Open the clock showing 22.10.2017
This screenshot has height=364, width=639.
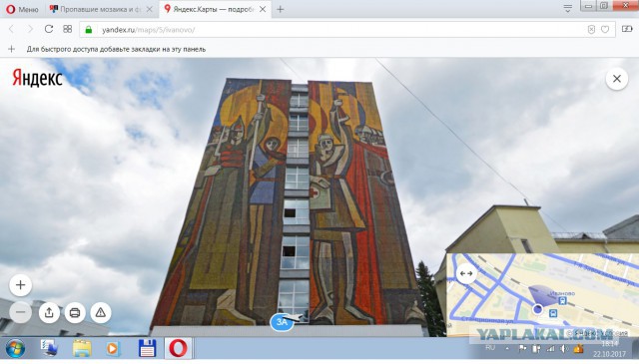pyautogui.click(x=610, y=349)
